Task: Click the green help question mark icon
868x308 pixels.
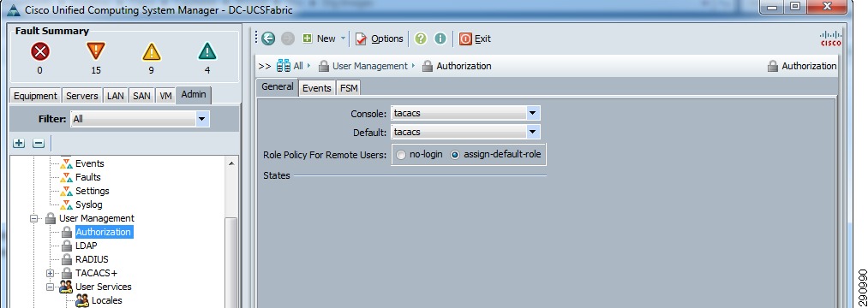Action: (x=421, y=38)
